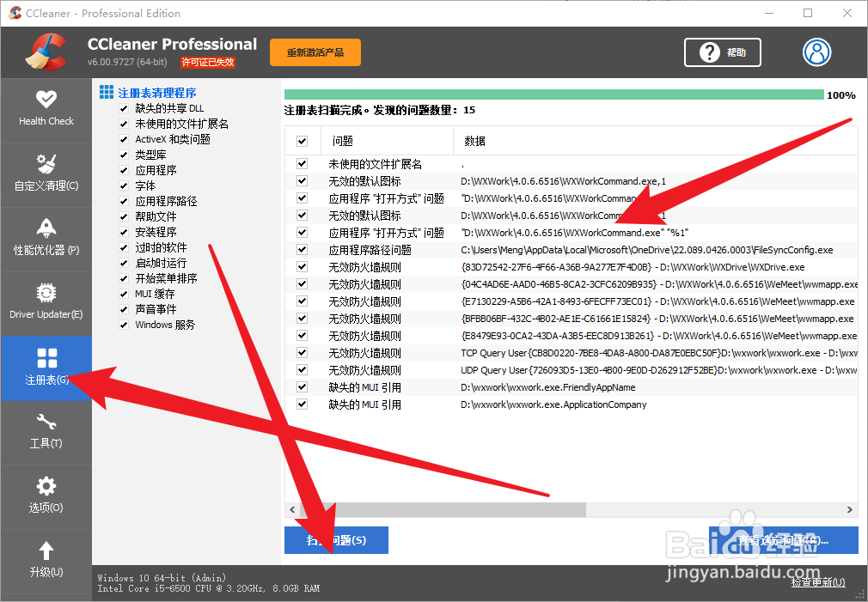Click the 许可证已失效 license expired label
This screenshot has height=602, width=868.
[x=208, y=63]
